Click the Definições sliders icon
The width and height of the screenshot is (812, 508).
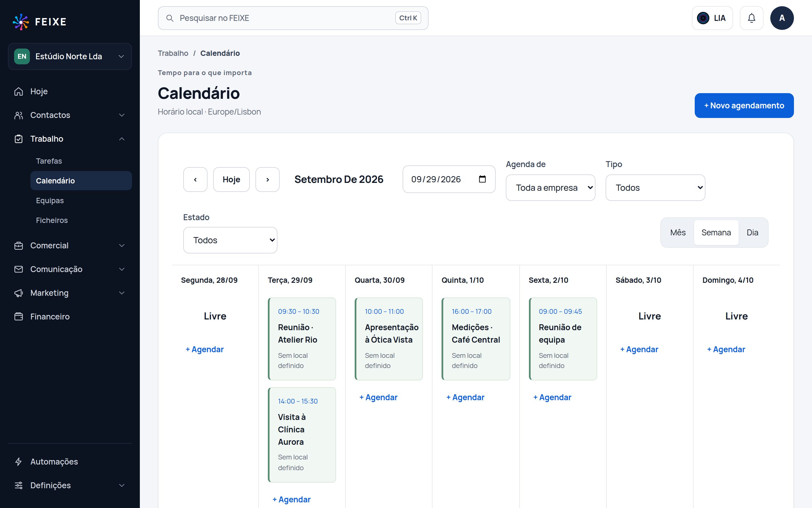(x=19, y=485)
